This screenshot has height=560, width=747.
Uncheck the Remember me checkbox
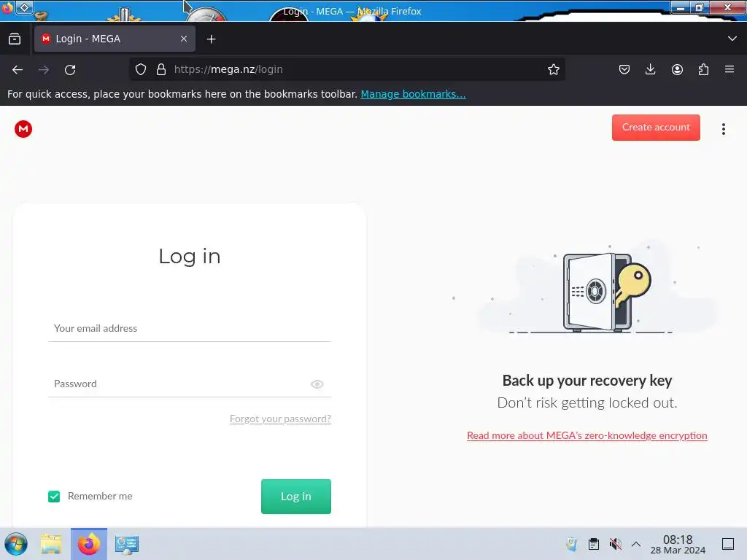tap(54, 496)
